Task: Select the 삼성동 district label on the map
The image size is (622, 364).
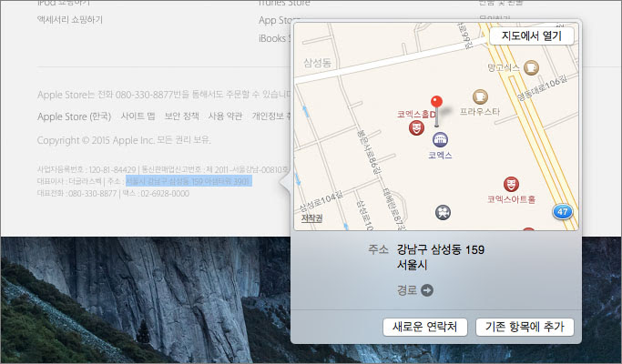Action: (x=317, y=63)
